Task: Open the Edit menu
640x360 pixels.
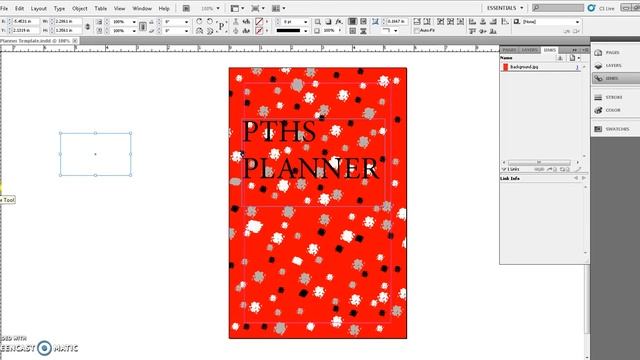Action: coord(19,8)
